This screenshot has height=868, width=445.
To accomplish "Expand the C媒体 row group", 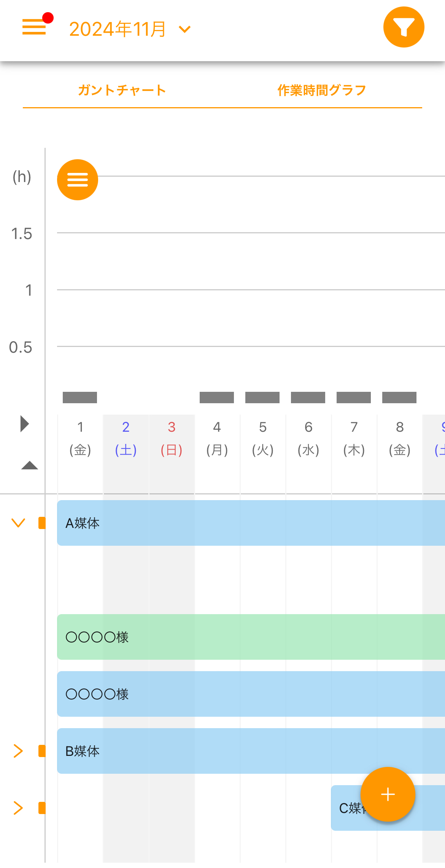I will tap(18, 808).
